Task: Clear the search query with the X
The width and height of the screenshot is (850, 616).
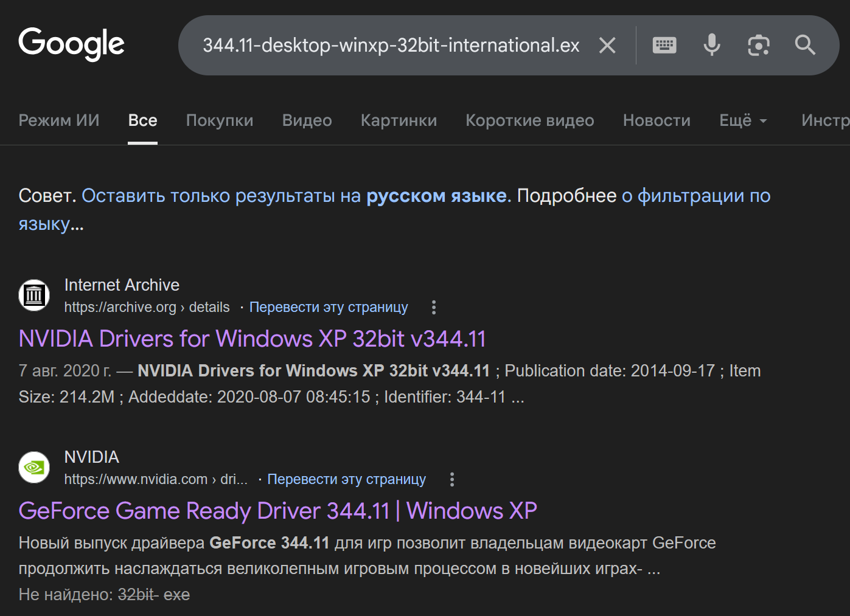Action: coord(607,45)
